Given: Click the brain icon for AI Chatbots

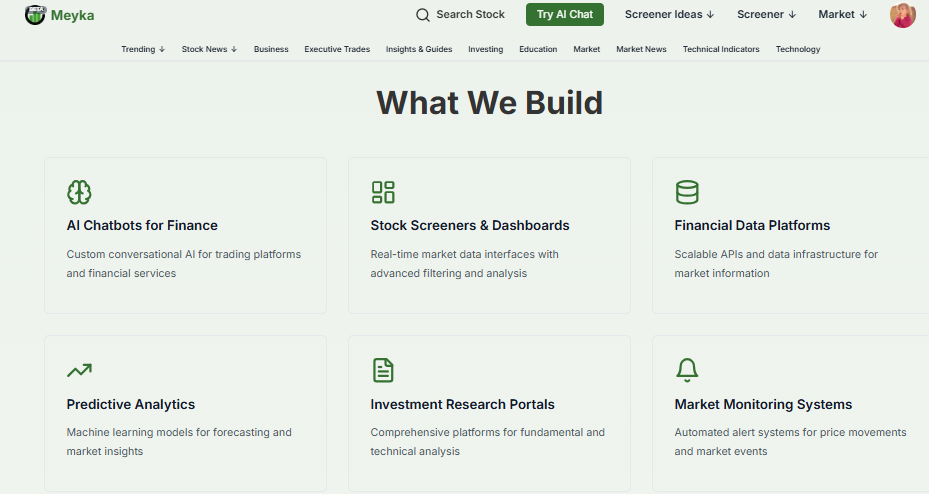Looking at the screenshot, I should point(79,192).
